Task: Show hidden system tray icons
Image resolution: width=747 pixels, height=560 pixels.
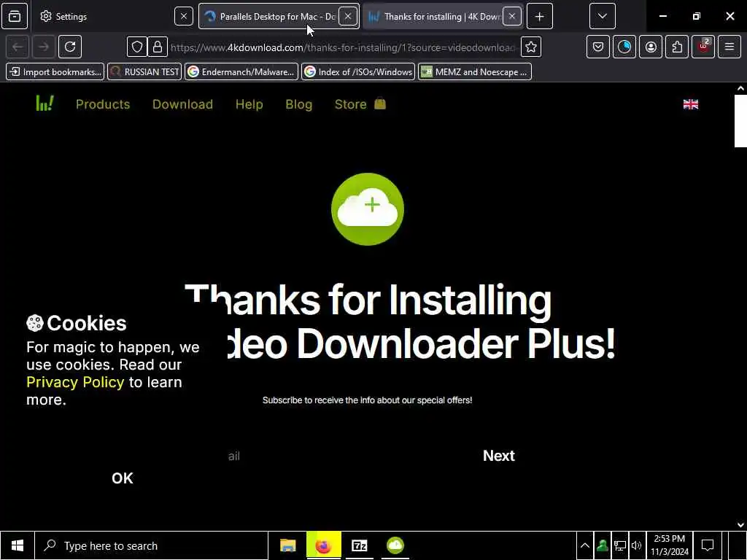Action: point(585,545)
